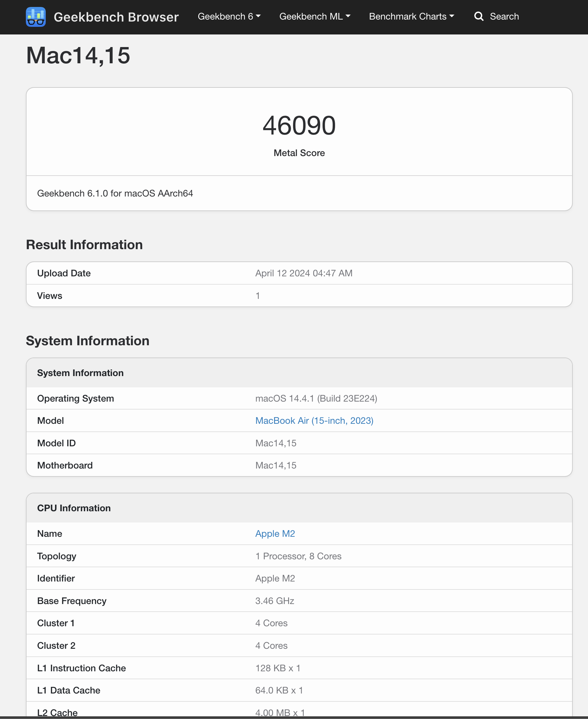
Task: Click the Upload Date value April 12 2024
Action: (x=304, y=273)
